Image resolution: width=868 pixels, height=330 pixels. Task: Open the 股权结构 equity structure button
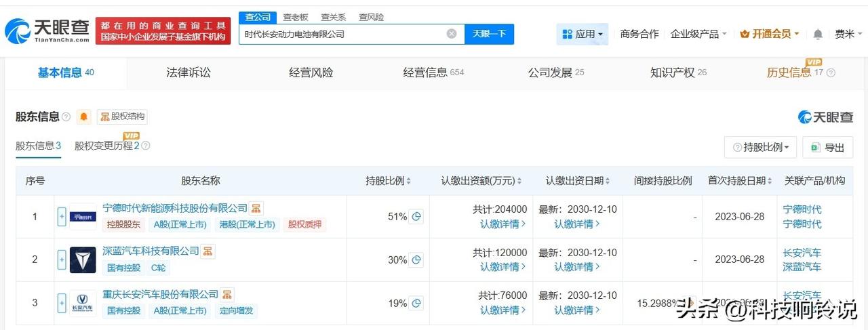point(122,117)
